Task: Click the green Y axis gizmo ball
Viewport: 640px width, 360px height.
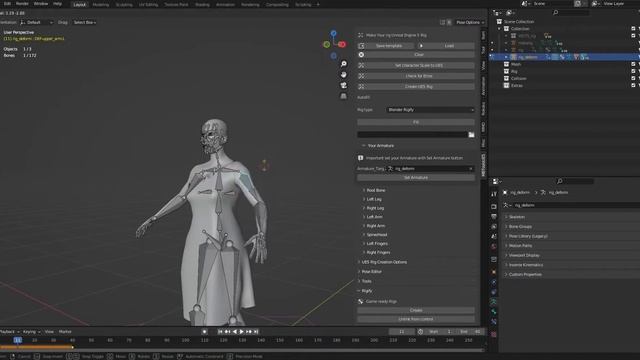Action: click(327, 44)
